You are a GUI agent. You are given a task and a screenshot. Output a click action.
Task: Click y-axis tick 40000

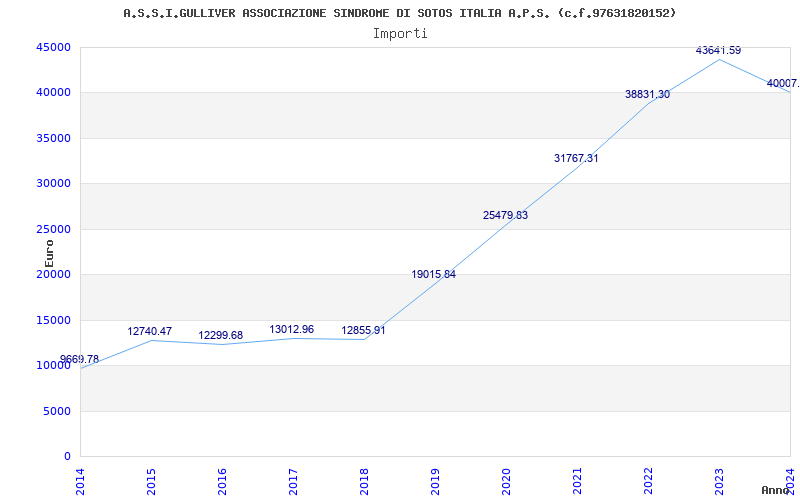point(53,93)
